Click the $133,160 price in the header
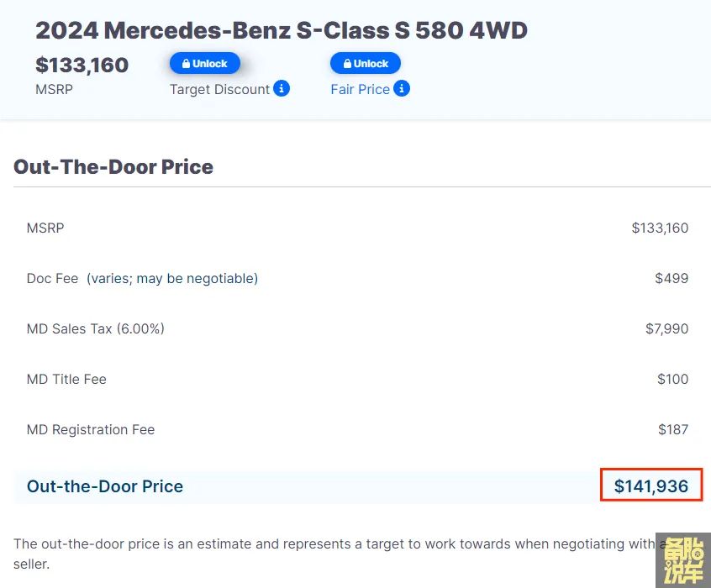The image size is (711, 588). pos(82,65)
